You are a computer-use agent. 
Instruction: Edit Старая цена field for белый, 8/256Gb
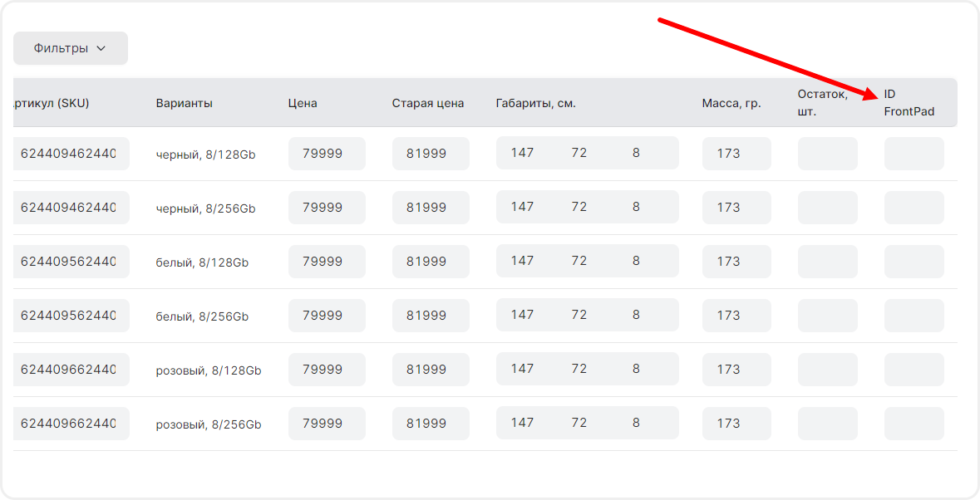(x=431, y=316)
